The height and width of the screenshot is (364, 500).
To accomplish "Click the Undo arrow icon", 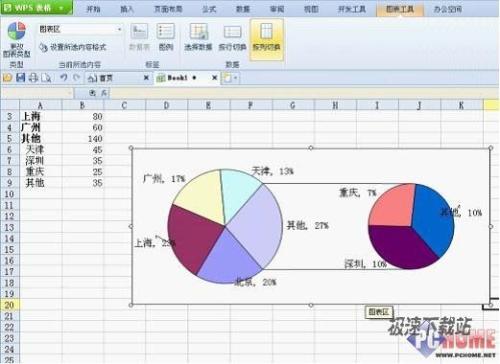I will click(63, 78).
